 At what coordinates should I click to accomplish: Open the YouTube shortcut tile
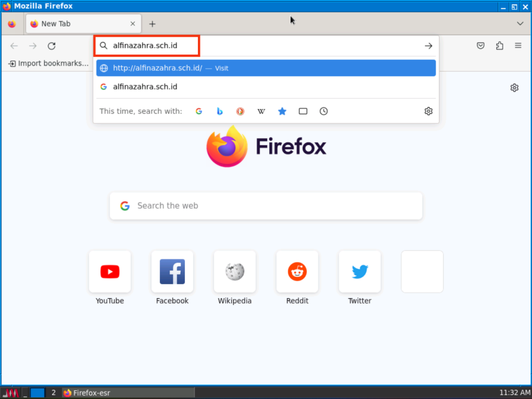[x=110, y=272]
